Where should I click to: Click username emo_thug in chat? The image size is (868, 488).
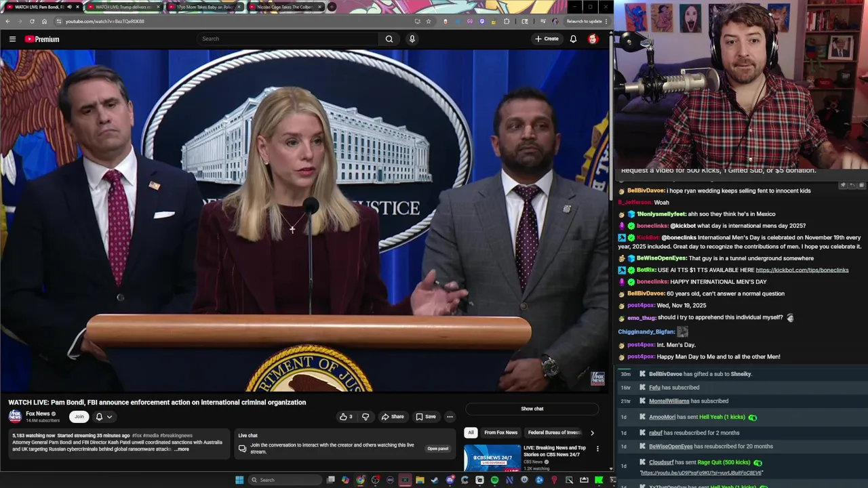[x=642, y=317]
